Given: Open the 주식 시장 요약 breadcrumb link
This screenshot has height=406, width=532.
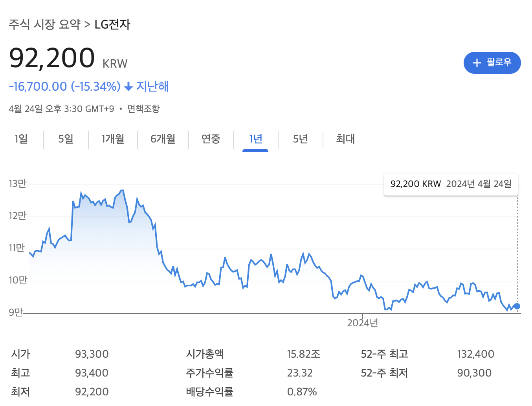Looking at the screenshot, I should pyautogui.click(x=44, y=24).
